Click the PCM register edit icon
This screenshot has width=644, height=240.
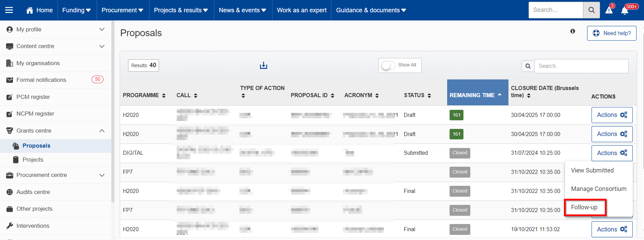10,97
